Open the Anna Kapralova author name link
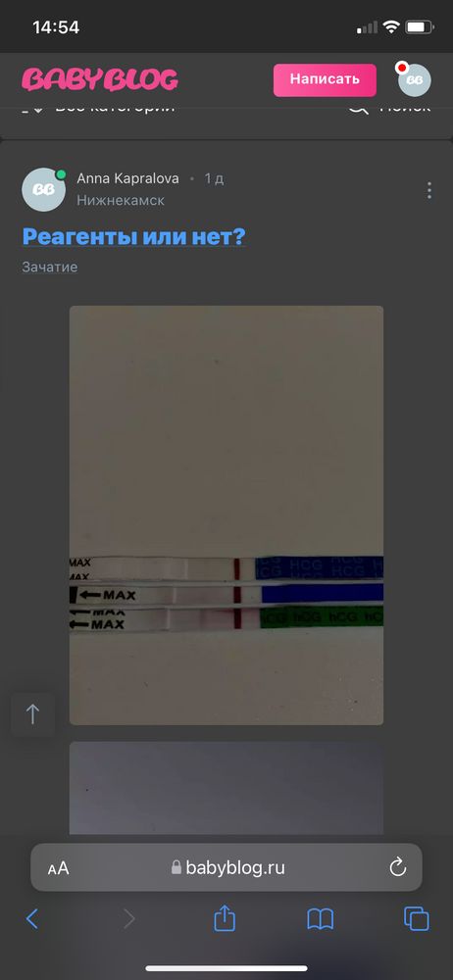Viewport: 453px width, 980px height. point(127,178)
